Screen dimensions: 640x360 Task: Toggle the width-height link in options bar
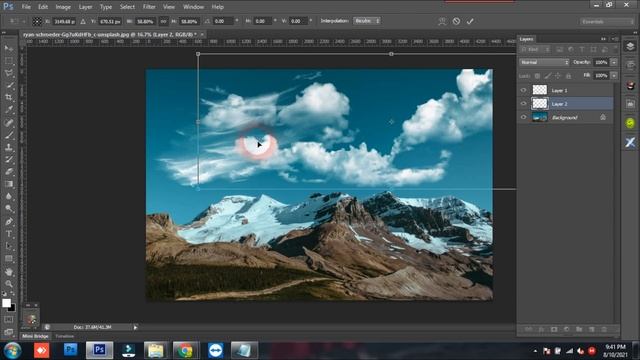click(163, 21)
